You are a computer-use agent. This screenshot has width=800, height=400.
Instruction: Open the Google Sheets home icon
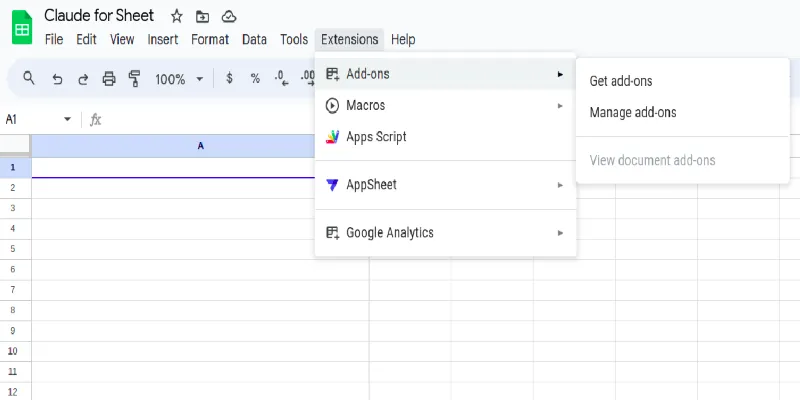pos(22,27)
